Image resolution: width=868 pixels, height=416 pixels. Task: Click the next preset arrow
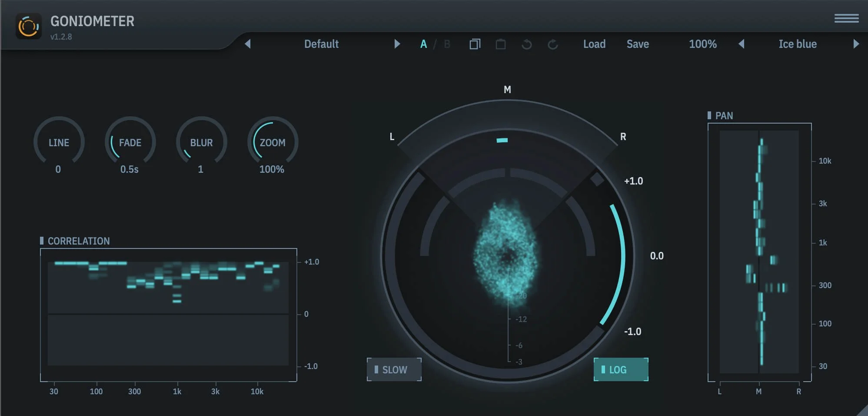[x=397, y=44]
